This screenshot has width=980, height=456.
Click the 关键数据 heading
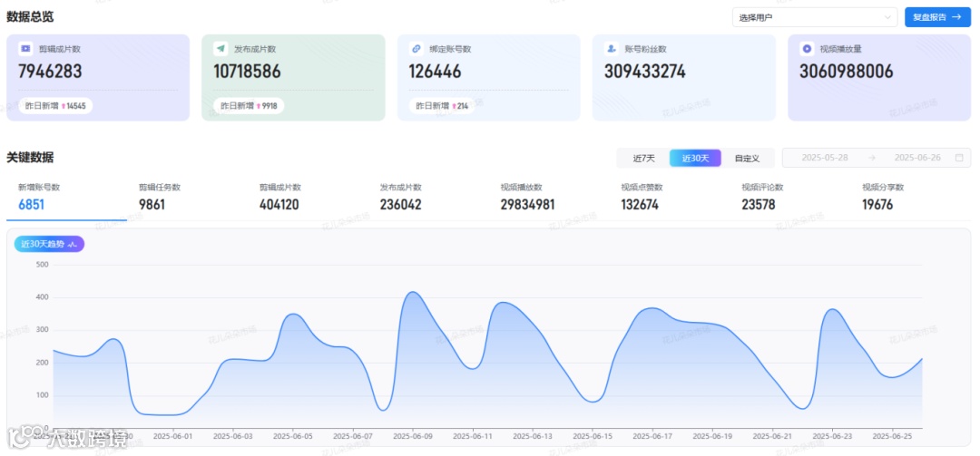pos(30,158)
